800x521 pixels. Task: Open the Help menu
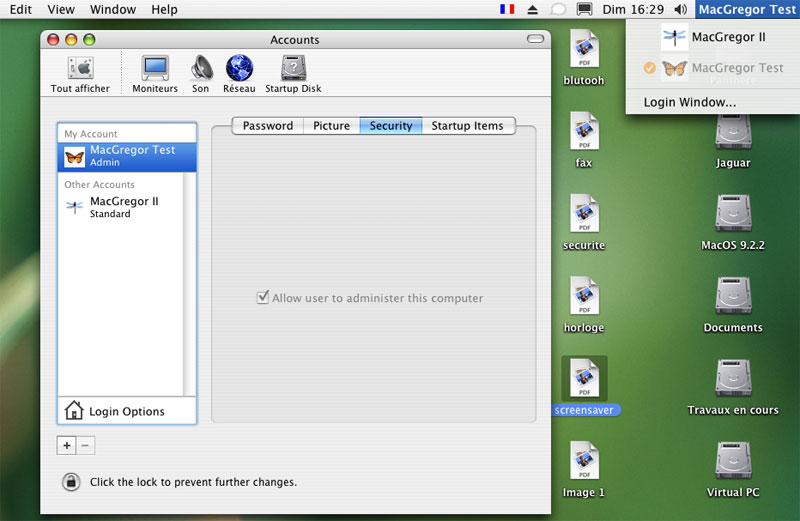(164, 9)
